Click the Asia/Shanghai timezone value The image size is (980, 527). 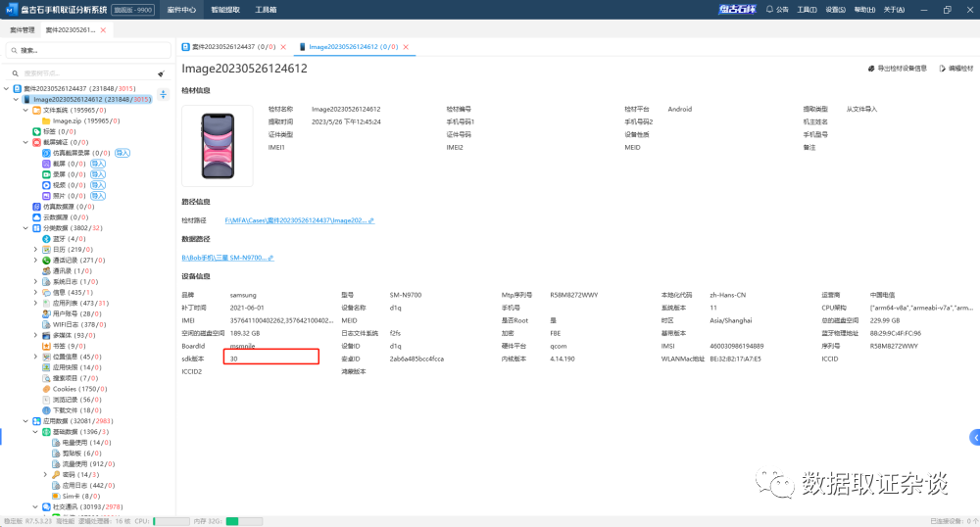(731, 320)
